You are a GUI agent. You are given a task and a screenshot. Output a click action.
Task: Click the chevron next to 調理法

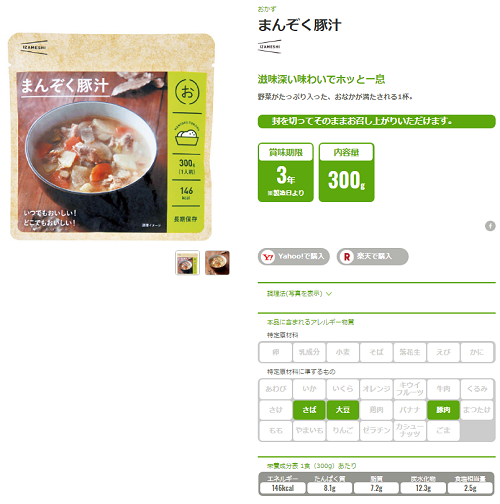[329, 294]
